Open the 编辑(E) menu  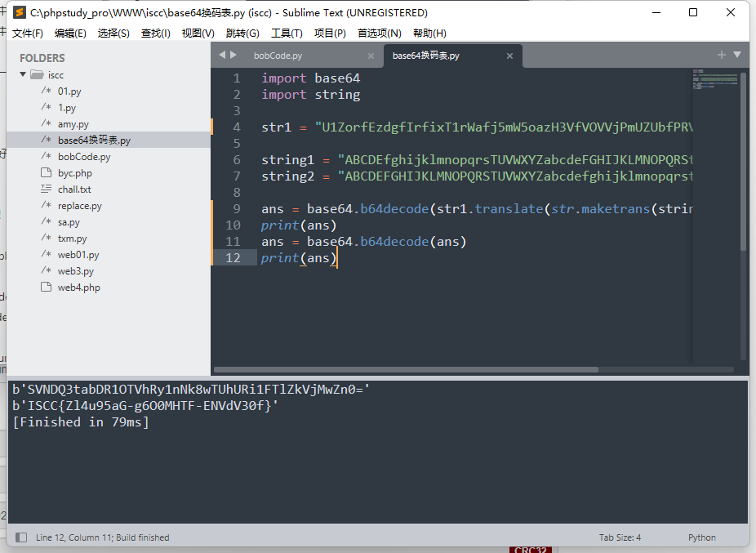[x=70, y=33]
